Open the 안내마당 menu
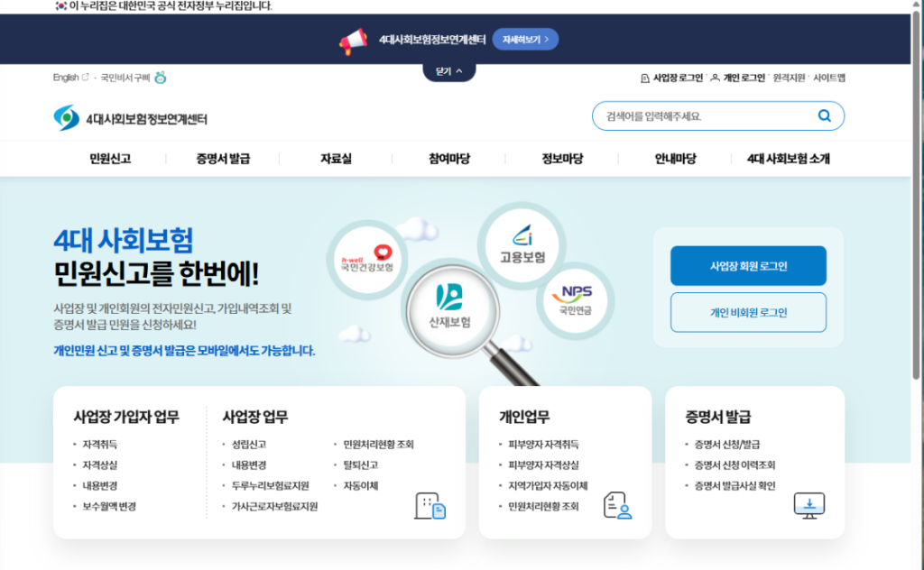This screenshot has width=924, height=570. pos(675,159)
